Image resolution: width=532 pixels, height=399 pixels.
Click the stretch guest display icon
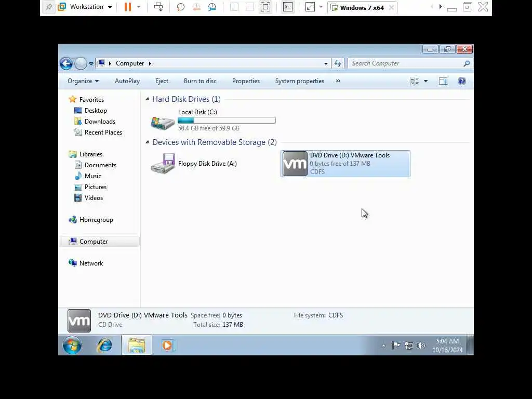[x=310, y=7]
